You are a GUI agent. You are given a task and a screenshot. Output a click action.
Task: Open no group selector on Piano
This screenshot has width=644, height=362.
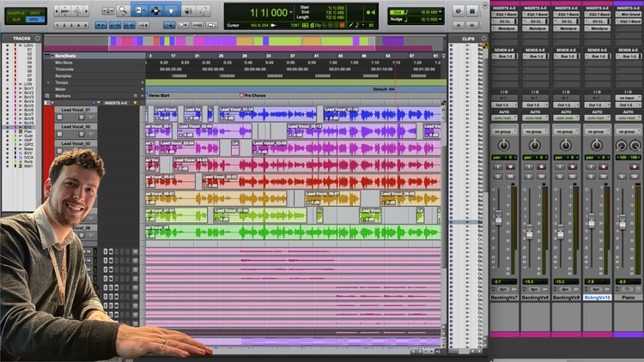point(629,132)
